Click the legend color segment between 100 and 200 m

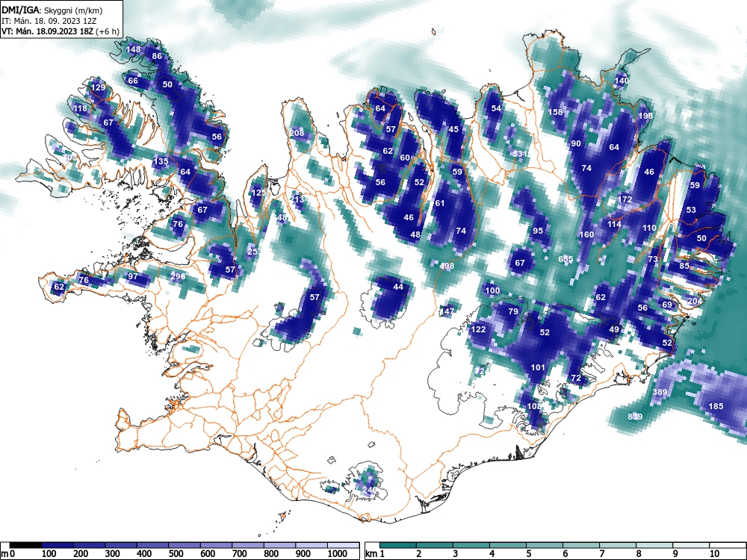click(58, 545)
